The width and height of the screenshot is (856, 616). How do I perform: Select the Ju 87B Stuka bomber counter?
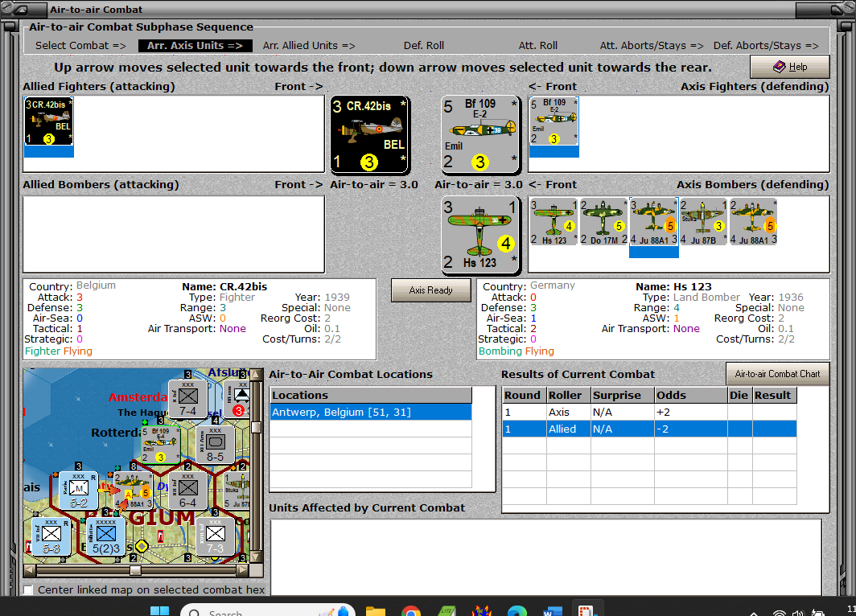[703, 221]
